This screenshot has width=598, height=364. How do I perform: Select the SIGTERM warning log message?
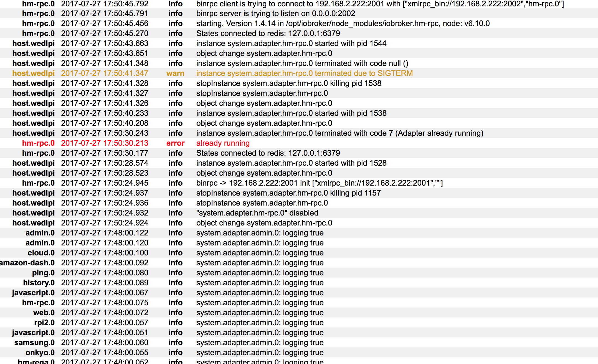[304, 73]
